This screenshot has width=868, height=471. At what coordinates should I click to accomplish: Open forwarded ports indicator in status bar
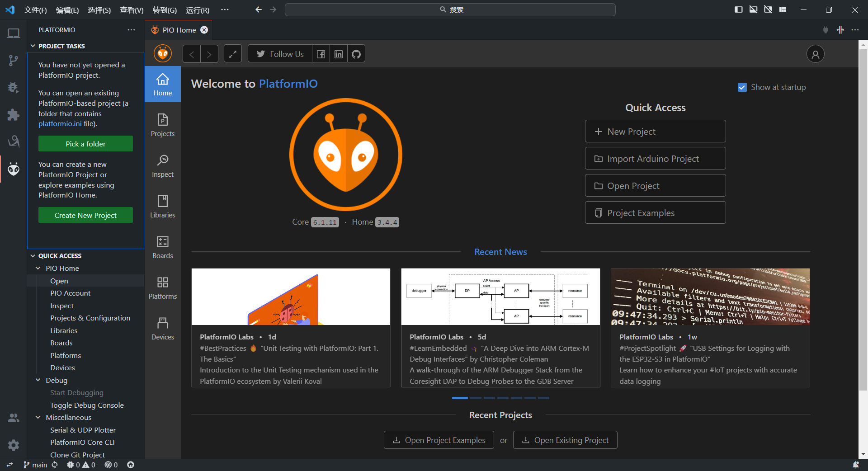tap(111, 465)
